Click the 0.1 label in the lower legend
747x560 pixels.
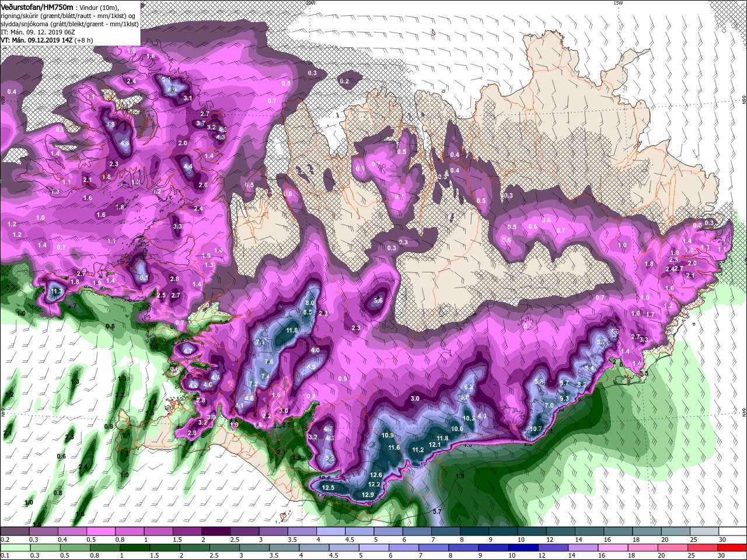[x=5, y=556]
